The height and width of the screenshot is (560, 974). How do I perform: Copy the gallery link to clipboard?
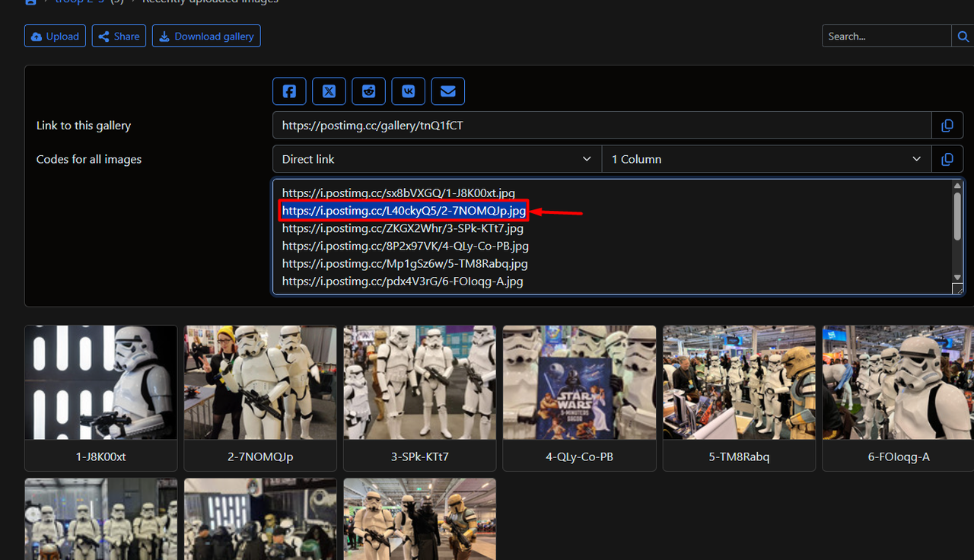[947, 126]
